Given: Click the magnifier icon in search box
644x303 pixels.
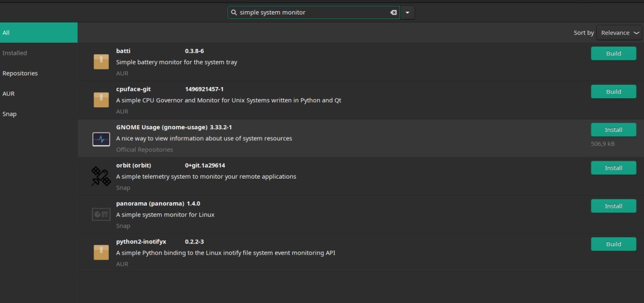Looking at the screenshot, I should pos(233,12).
